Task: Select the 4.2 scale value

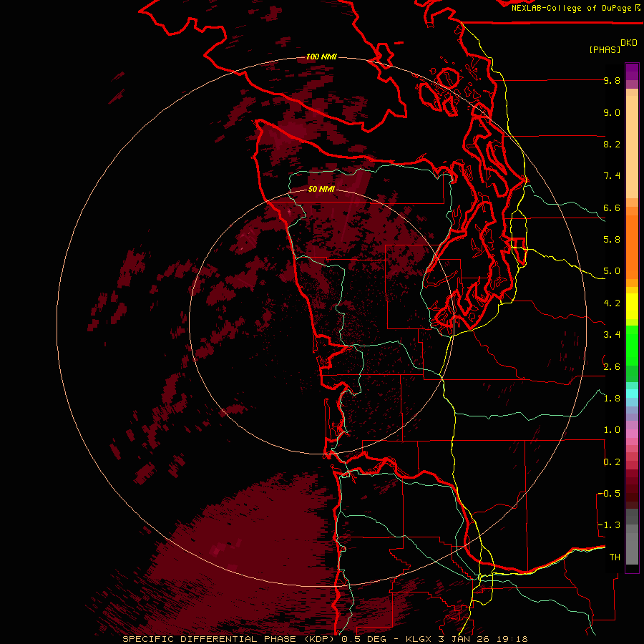Action: [x=612, y=303]
